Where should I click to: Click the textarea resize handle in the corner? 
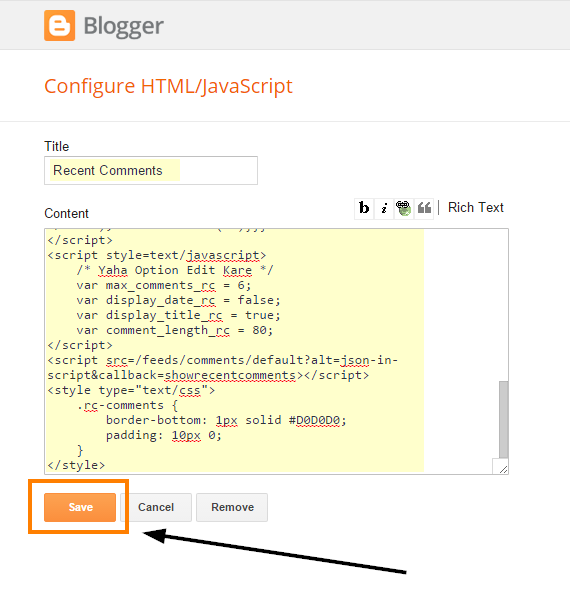pos(503,469)
